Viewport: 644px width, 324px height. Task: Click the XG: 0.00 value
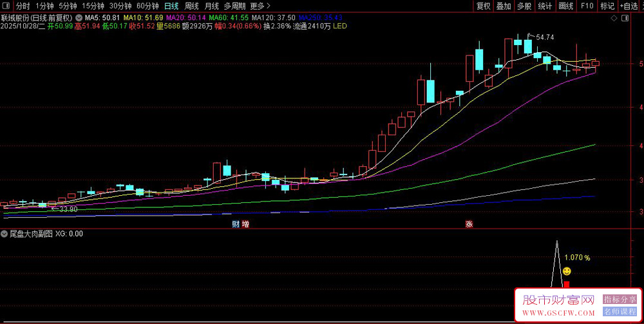69,234
